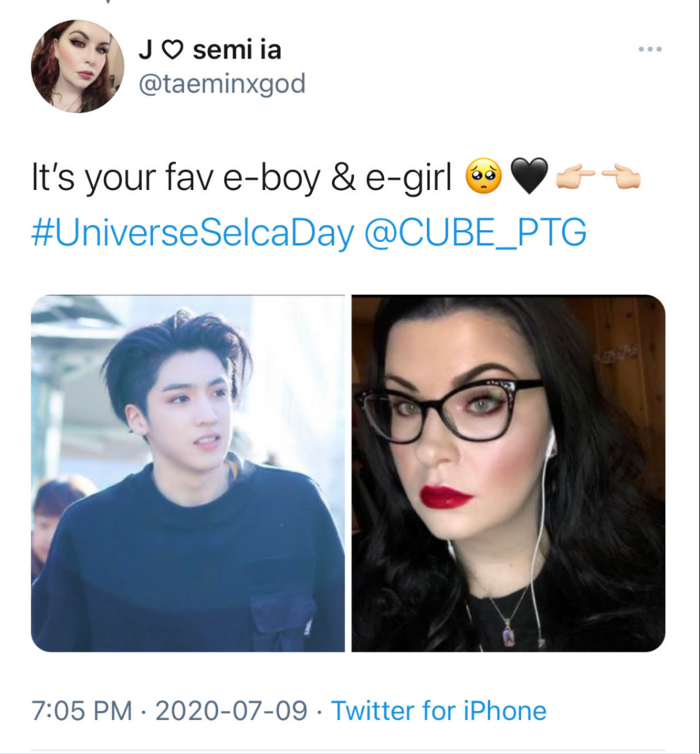Click the @taeminxgod handle
The width and height of the screenshot is (700, 754).
click(223, 84)
